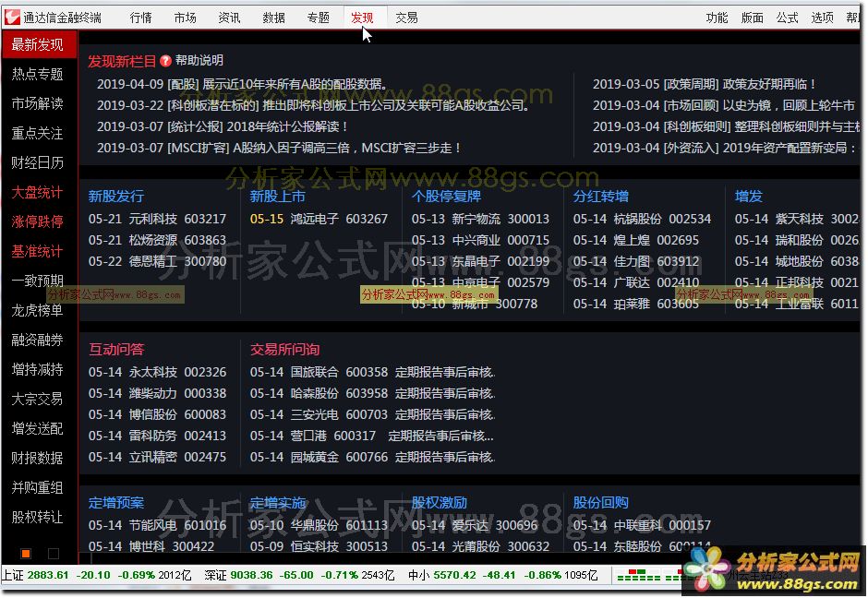Open the 公式 menu

pos(787,18)
